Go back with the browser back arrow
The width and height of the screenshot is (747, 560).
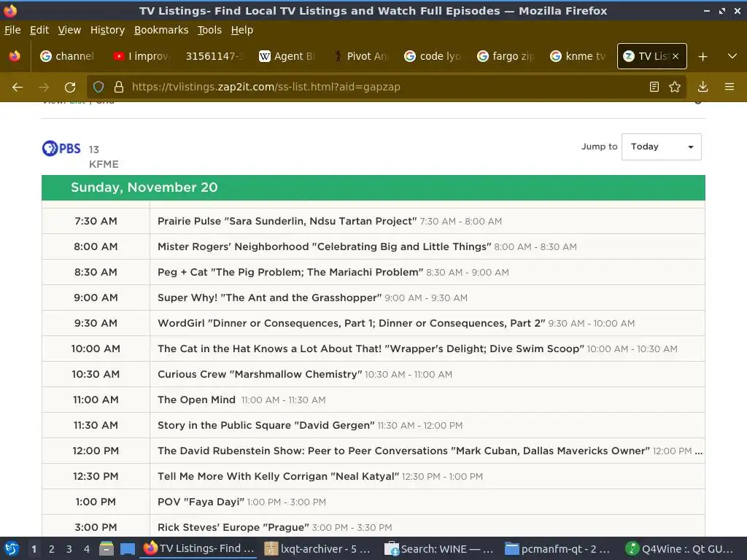click(x=18, y=87)
